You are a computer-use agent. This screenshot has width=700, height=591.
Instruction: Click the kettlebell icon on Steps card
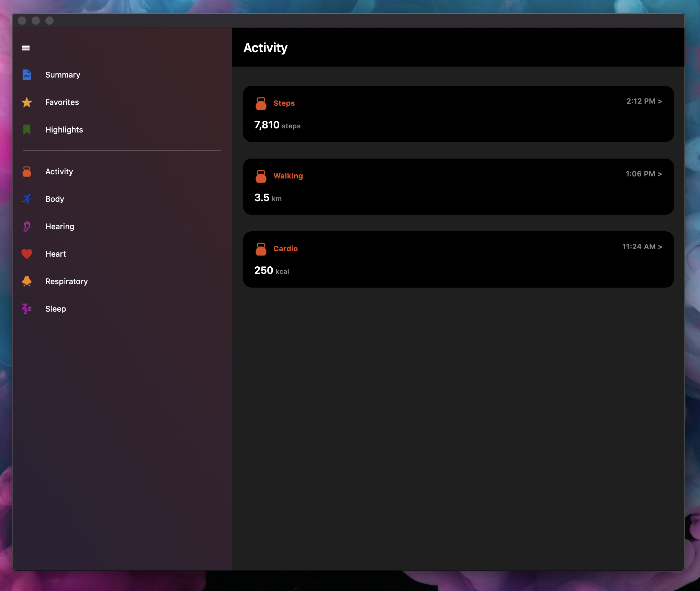[x=261, y=104]
